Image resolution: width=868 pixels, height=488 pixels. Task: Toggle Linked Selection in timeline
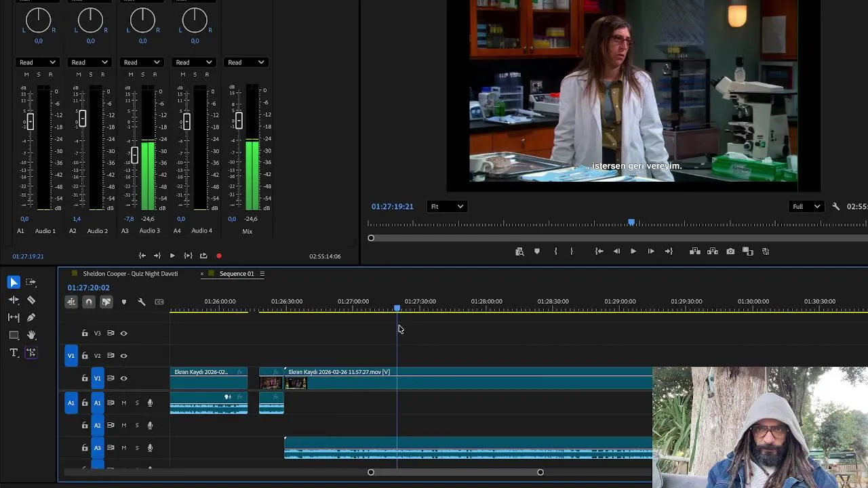point(106,302)
